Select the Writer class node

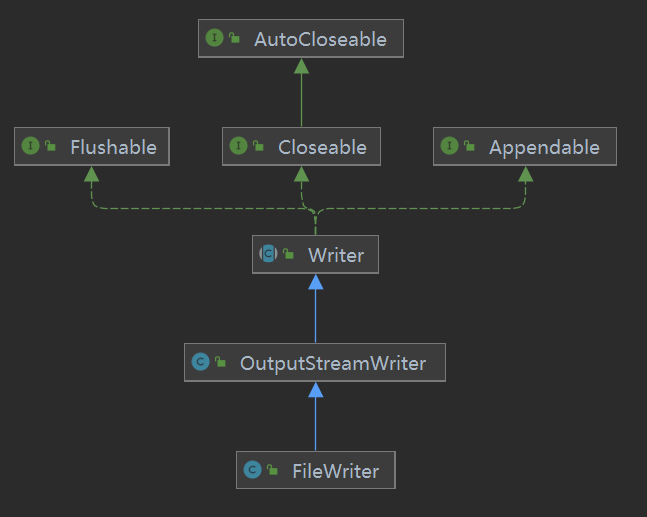[315, 255]
